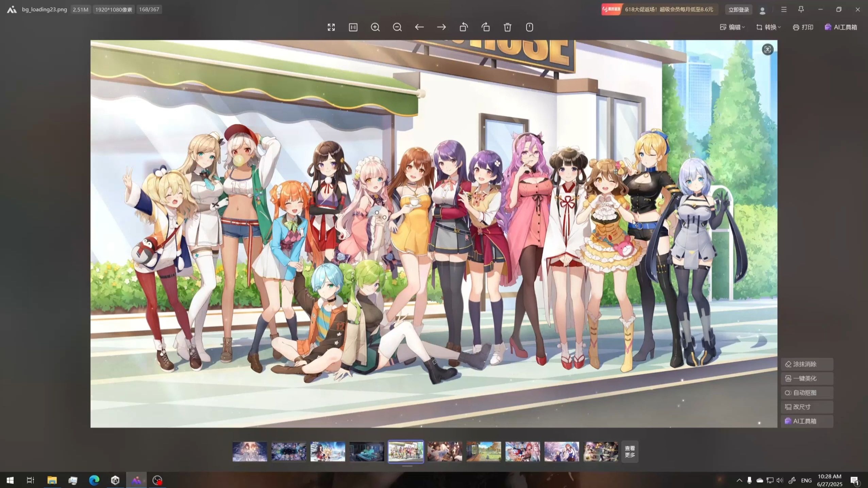Select the third filmstrip thumbnail

(328, 452)
